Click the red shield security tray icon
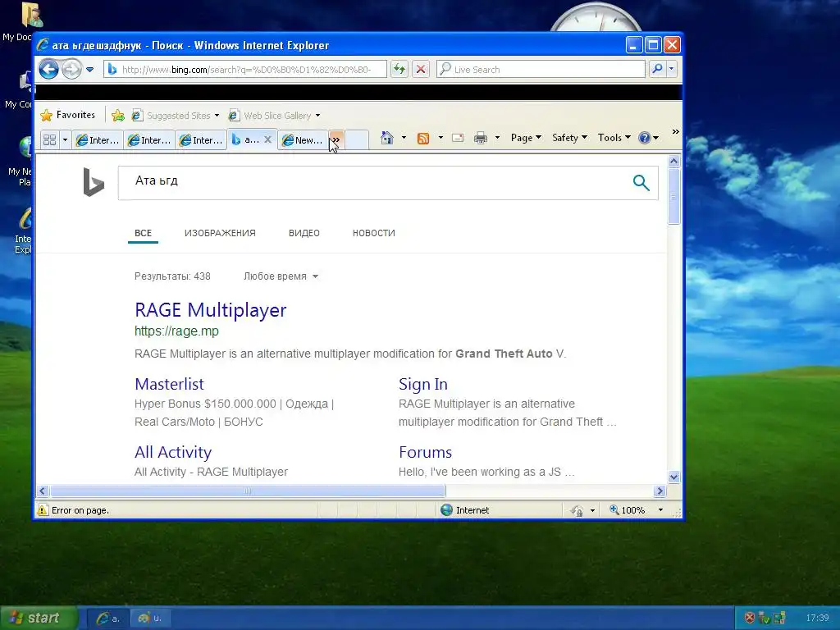840x630 pixels. click(750, 619)
